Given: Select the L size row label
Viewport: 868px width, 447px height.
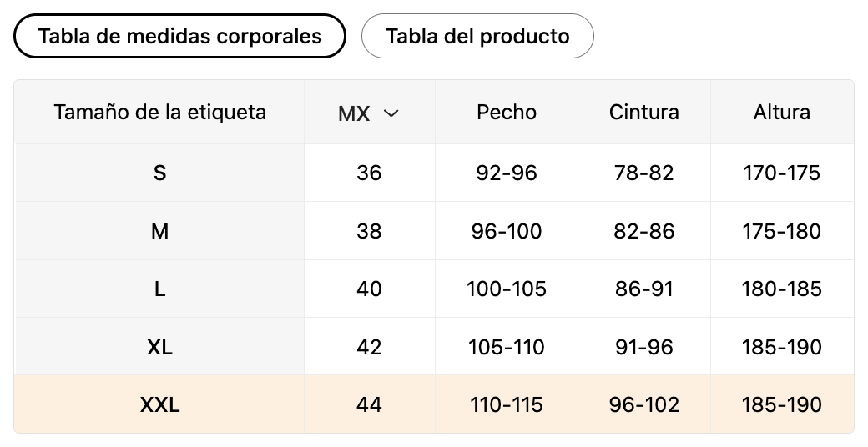Looking at the screenshot, I should (x=159, y=289).
